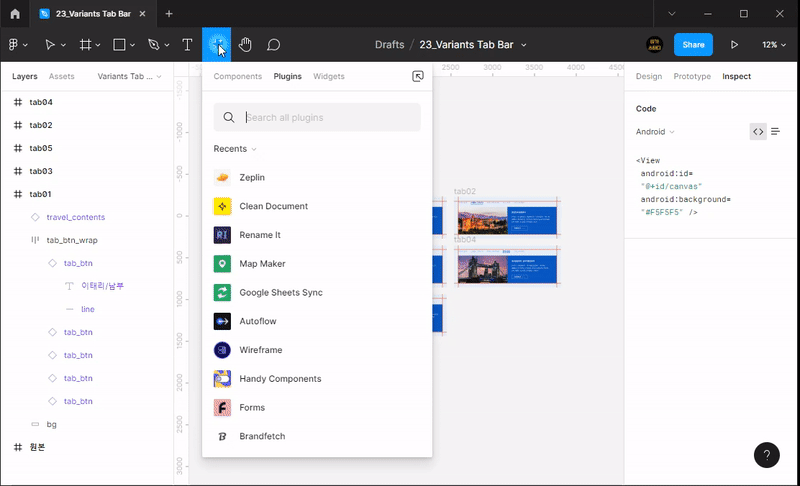
Task: Select the Pen tool
Action: (x=154, y=45)
